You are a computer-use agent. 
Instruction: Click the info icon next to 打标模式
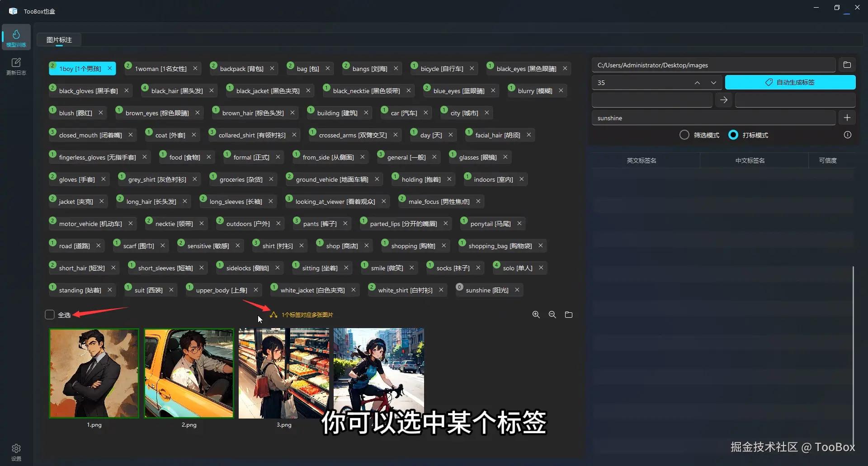(847, 135)
